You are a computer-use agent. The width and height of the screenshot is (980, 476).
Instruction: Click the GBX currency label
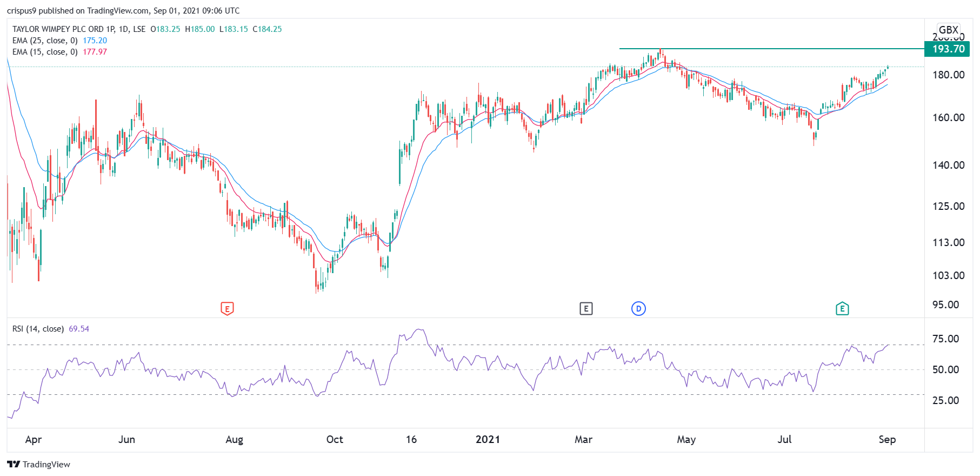pos(949,30)
